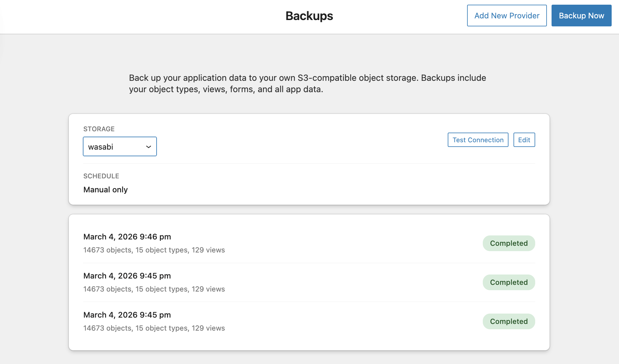Click the Completed badge on the last backup entry
The image size is (619, 364).
tap(509, 321)
